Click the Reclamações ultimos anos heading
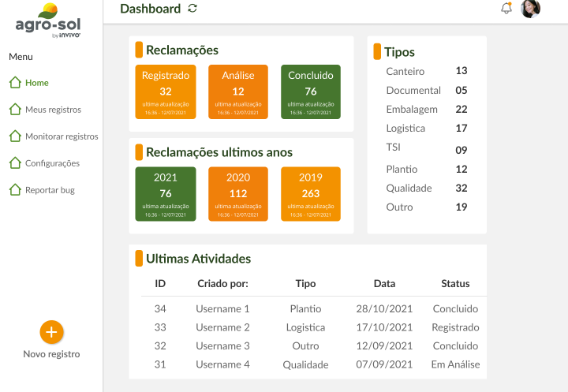Viewport: 568px width, 392px height. tap(219, 152)
